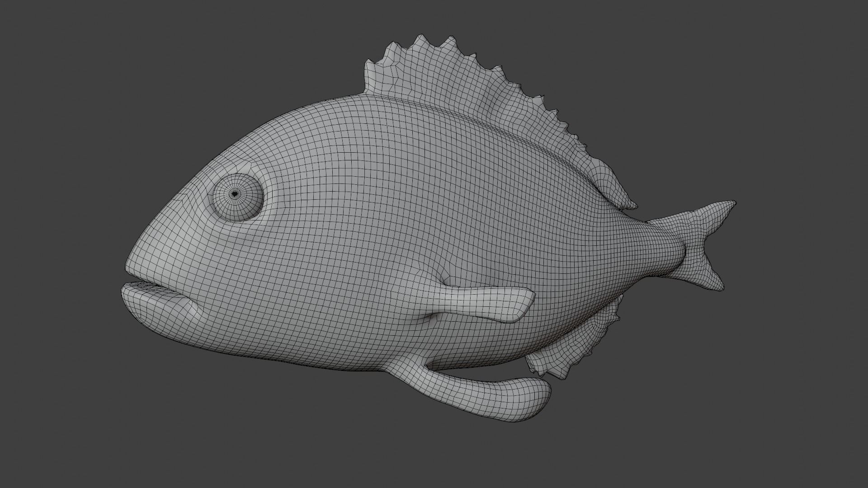
Task: Click the forked tail fin
Action: coord(696,246)
